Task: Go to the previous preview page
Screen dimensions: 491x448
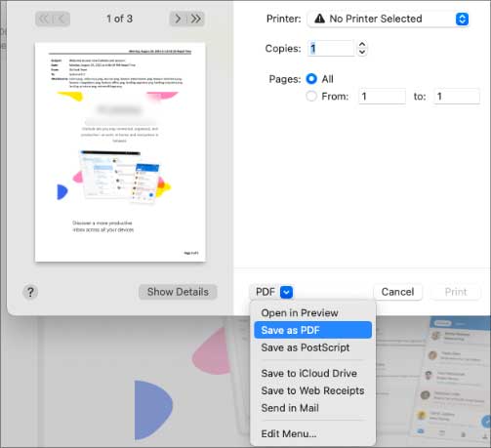Action: [61, 19]
